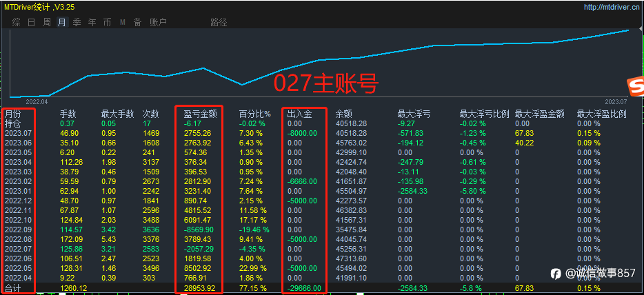
Task: Click the 出入金 column header
Action: [300, 114]
